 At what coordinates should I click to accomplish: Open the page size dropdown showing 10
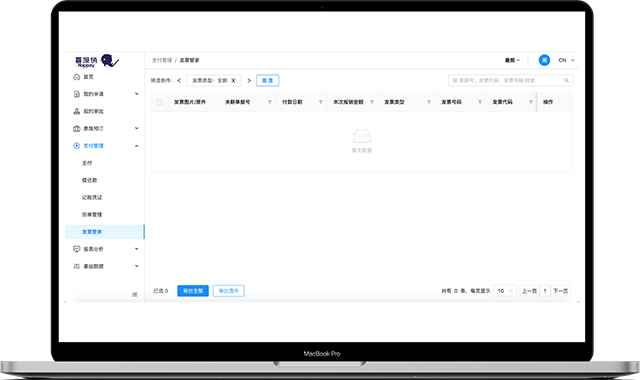click(505, 291)
